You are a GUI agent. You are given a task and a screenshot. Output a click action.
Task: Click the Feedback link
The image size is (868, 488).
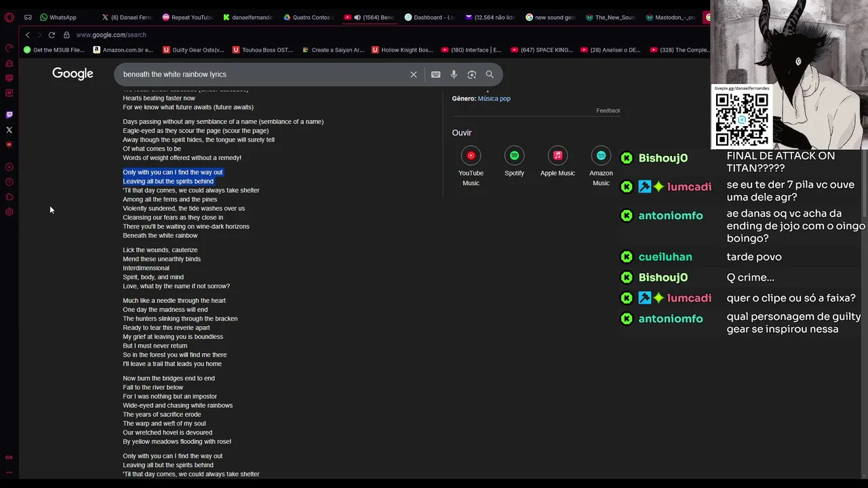(608, 110)
